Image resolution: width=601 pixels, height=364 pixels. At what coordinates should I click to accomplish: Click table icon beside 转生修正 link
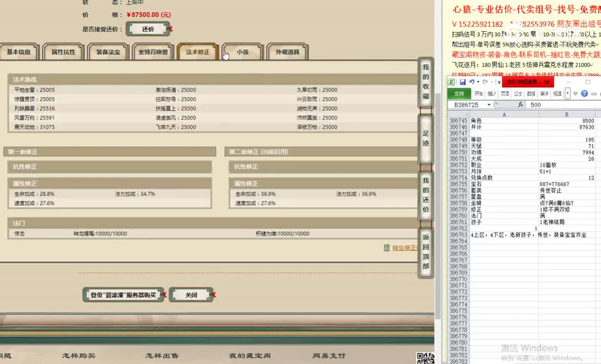[x=387, y=248]
